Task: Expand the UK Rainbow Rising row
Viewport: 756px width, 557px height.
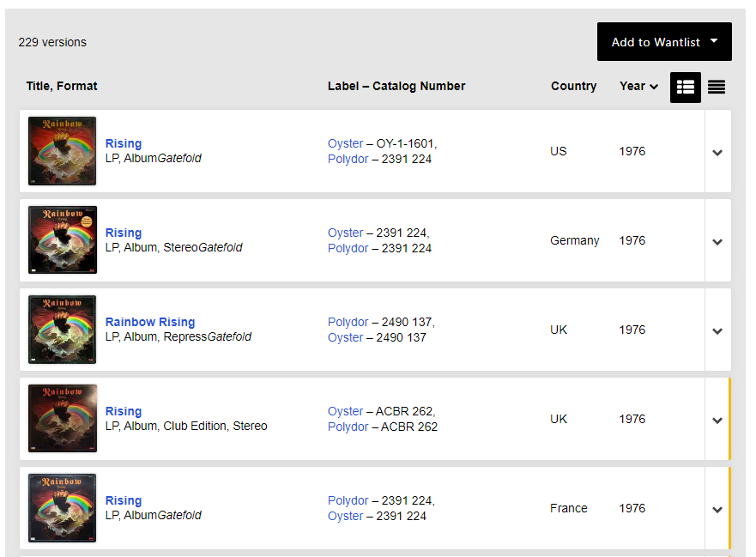Action: click(x=717, y=330)
